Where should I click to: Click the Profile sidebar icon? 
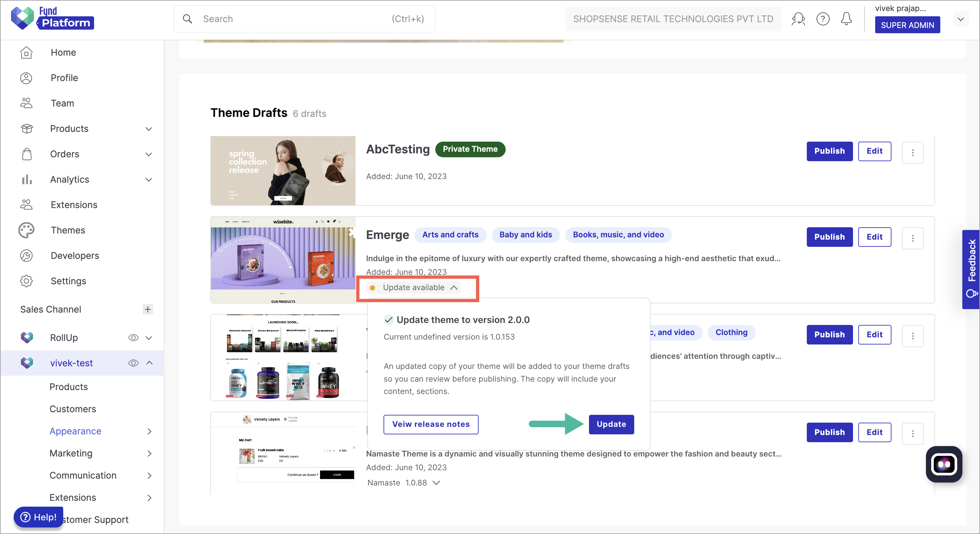click(26, 77)
